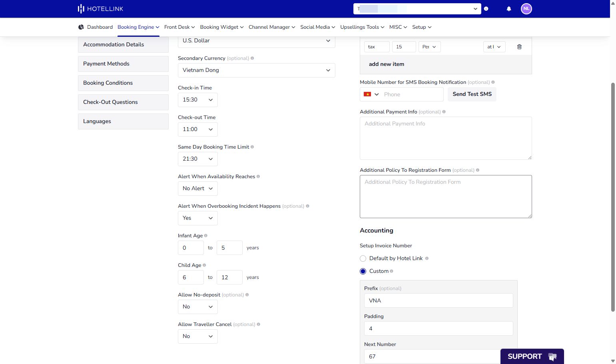
Task: Click the HOTELLINK logo
Action: [100, 9]
